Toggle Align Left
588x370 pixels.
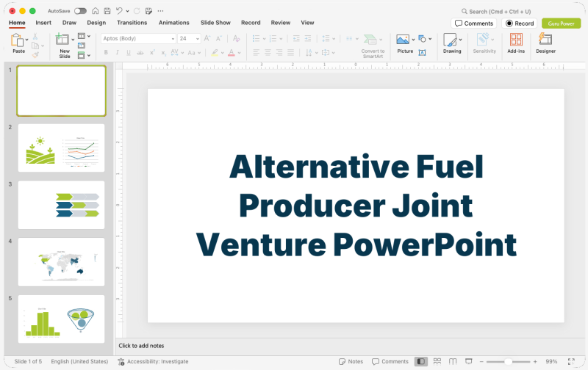pyautogui.click(x=256, y=52)
